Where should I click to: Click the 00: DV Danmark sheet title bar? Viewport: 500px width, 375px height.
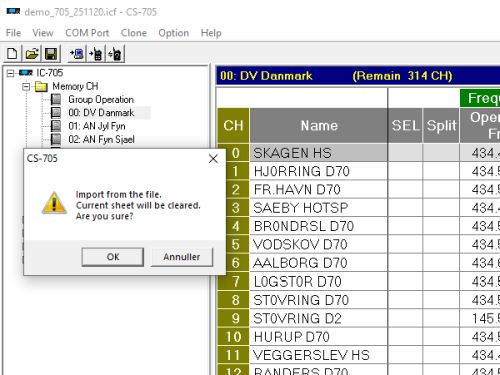[358, 76]
